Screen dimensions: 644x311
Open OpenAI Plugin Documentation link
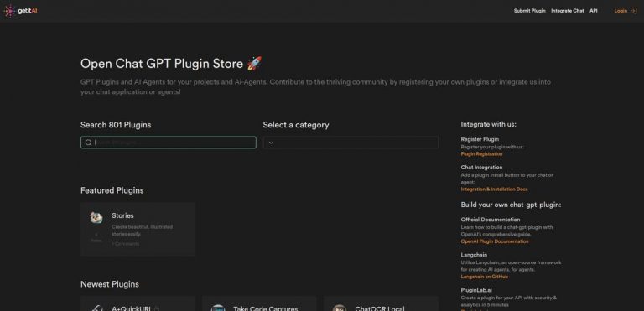point(495,241)
